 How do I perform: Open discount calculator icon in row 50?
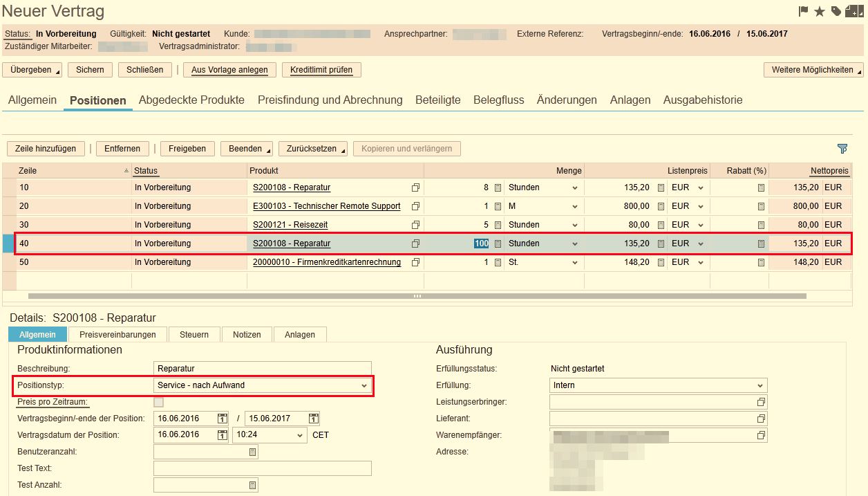761,262
